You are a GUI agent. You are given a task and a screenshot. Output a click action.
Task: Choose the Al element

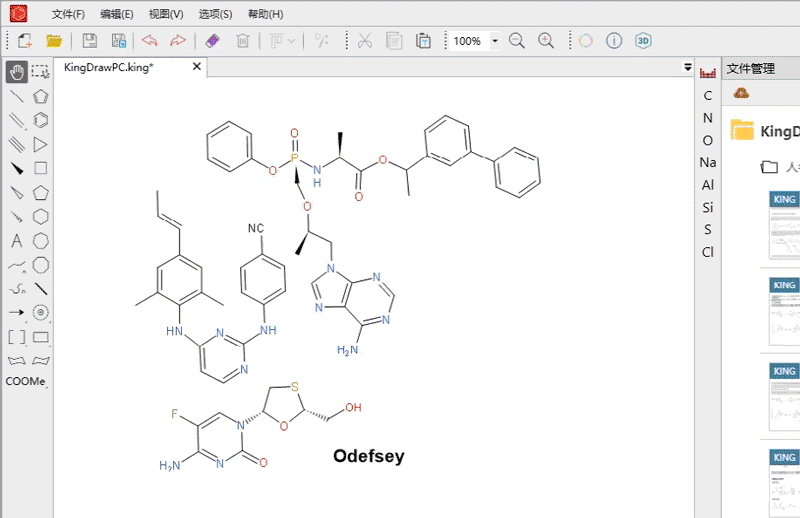[x=708, y=185]
